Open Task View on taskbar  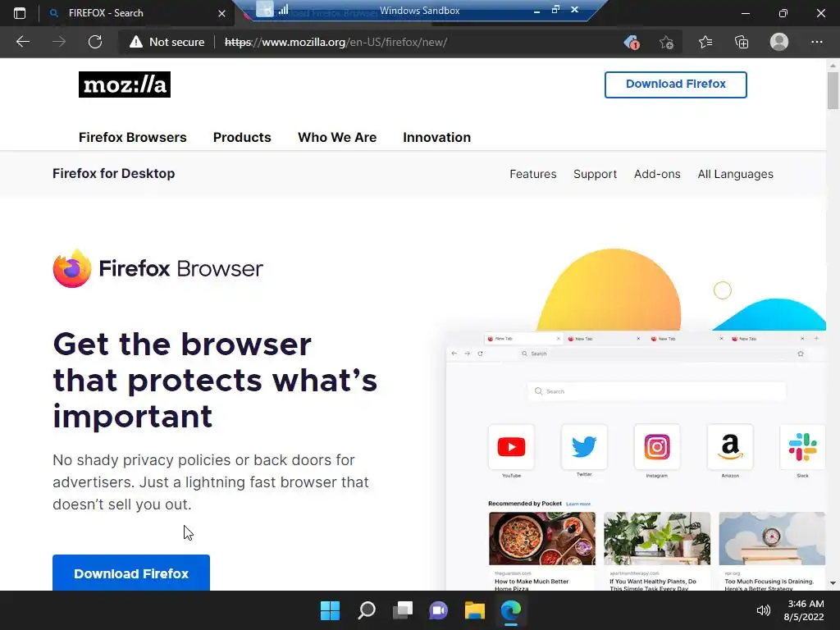pyautogui.click(x=403, y=610)
